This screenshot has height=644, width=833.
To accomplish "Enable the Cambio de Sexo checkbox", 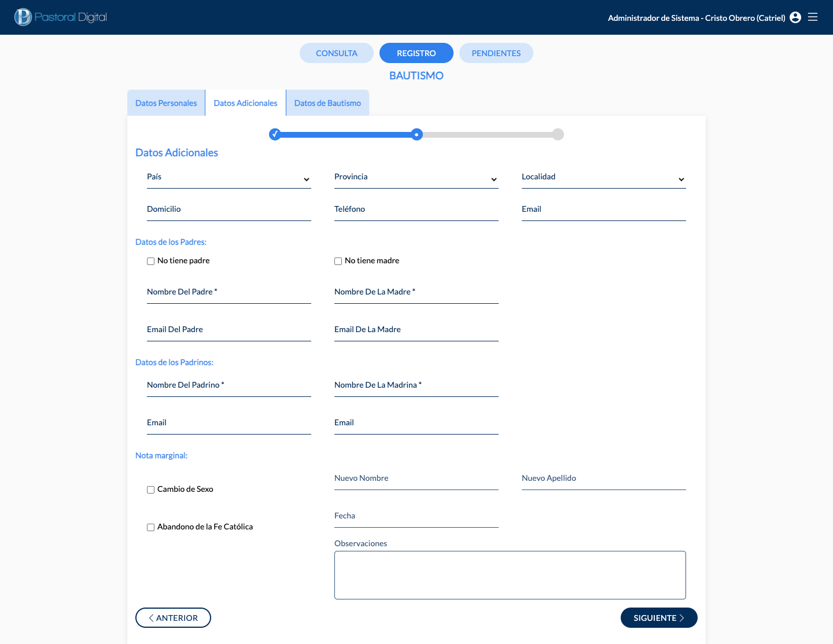I will coord(150,490).
